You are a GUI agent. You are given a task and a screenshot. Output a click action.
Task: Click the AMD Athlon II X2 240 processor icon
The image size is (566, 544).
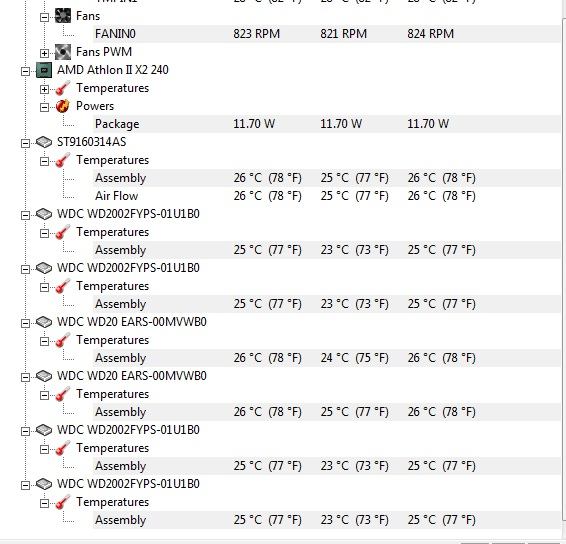[x=44, y=70]
